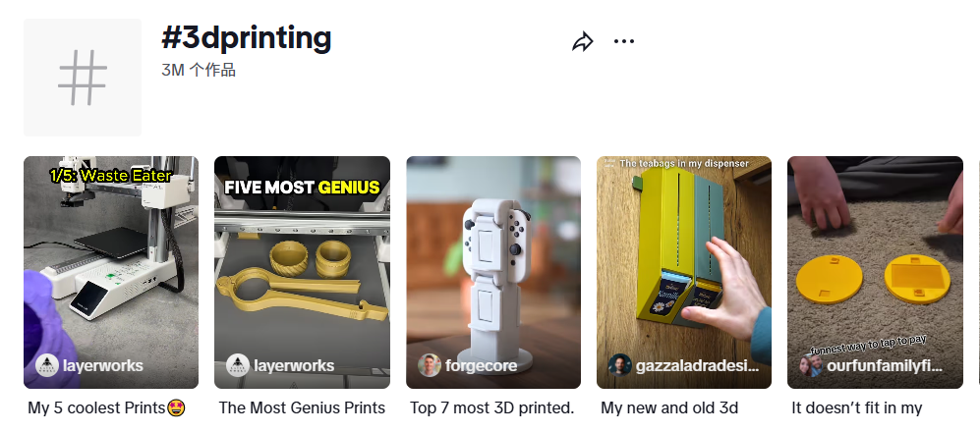Click the hashtag placeholder icon
The image size is (980, 433).
pos(83,78)
